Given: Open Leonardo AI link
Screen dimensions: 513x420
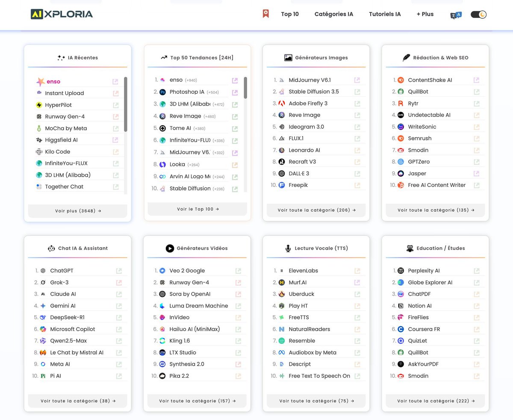Looking at the screenshot, I should tap(304, 150).
